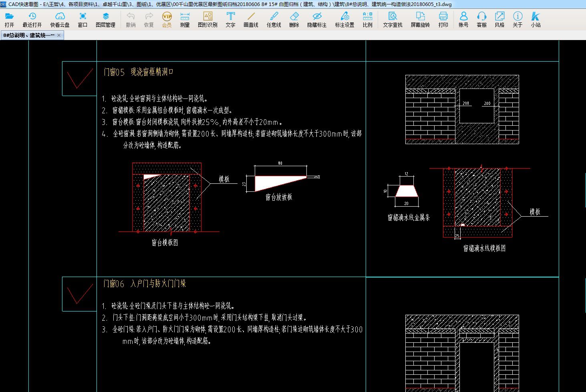Click note 3 of 门窗05, 窗台模板

[x=192, y=122]
